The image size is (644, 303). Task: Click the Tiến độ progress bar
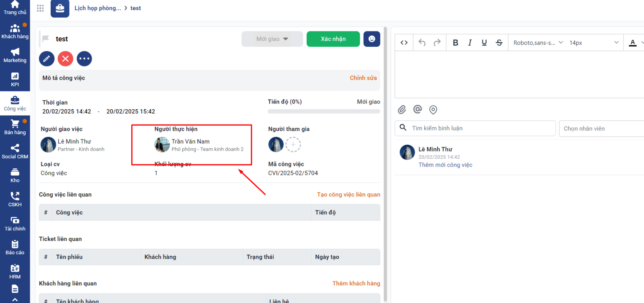pyautogui.click(x=324, y=111)
